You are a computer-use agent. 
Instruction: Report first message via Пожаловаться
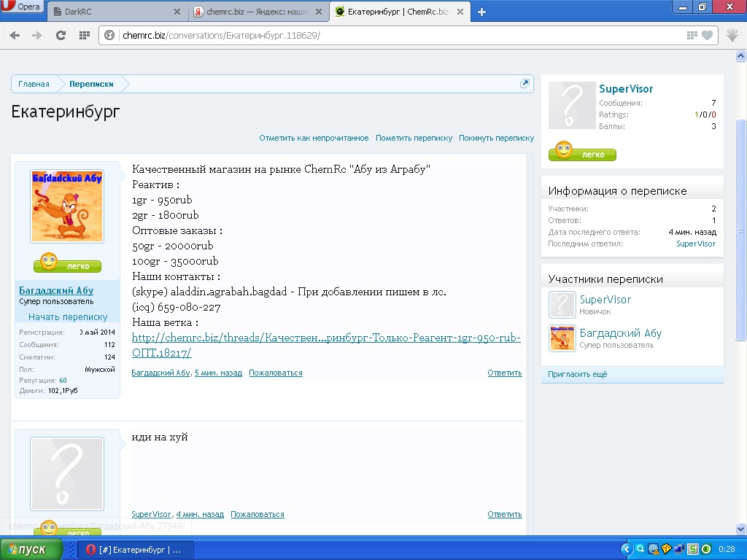(x=275, y=373)
